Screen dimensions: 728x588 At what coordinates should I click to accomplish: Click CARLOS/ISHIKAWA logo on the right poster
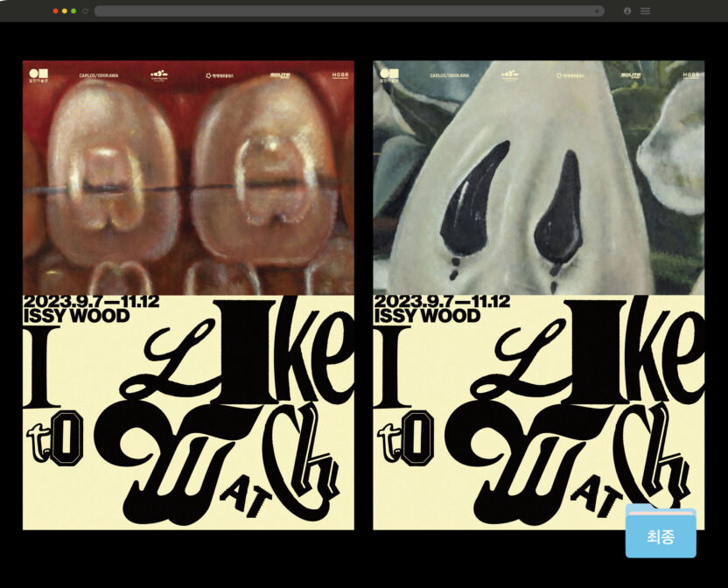(449, 76)
